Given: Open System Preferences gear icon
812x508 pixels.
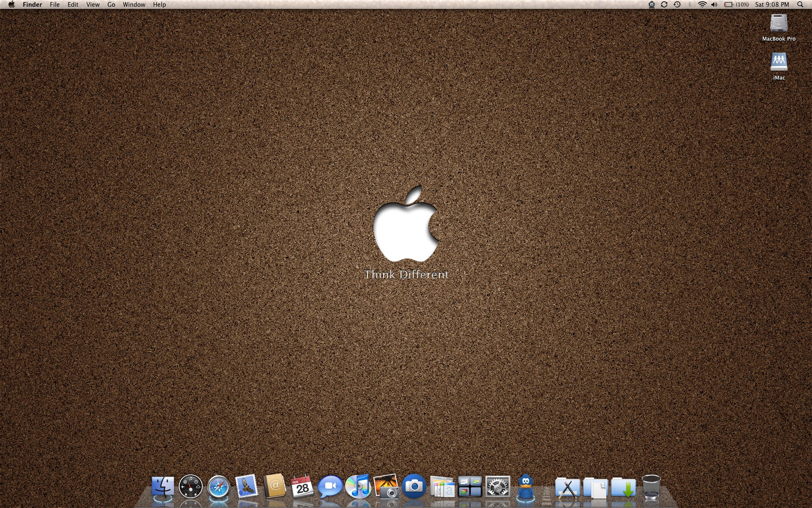Looking at the screenshot, I should [x=498, y=487].
